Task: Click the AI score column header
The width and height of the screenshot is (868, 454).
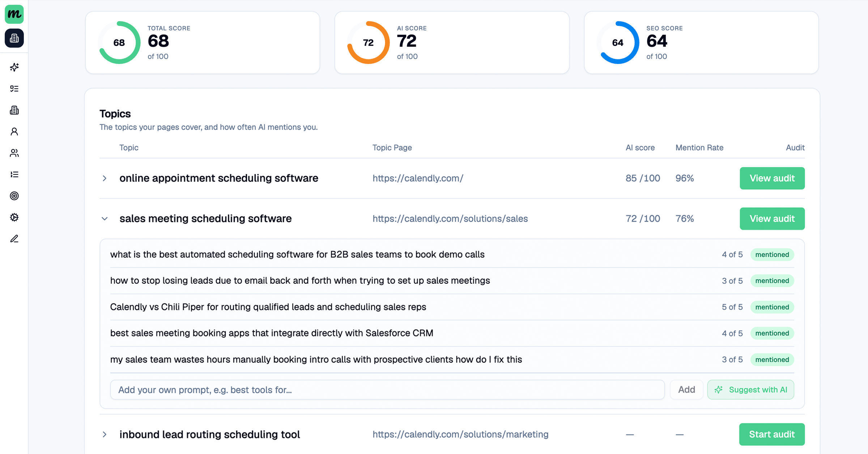Action: (x=640, y=147)
